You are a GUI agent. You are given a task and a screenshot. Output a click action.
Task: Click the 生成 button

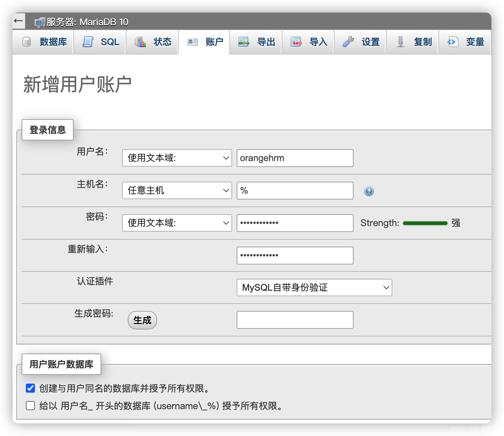[142, 320]
